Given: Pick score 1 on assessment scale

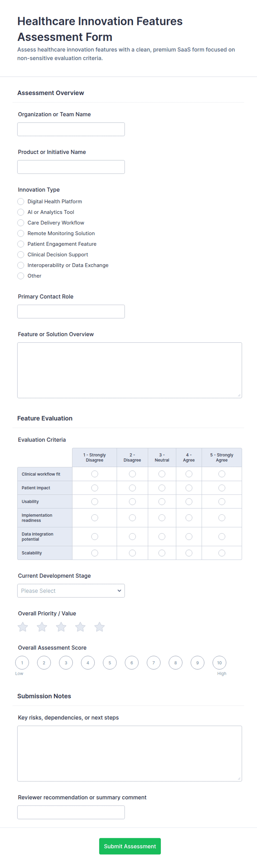Looking at the screenshot, I should 22,662.
